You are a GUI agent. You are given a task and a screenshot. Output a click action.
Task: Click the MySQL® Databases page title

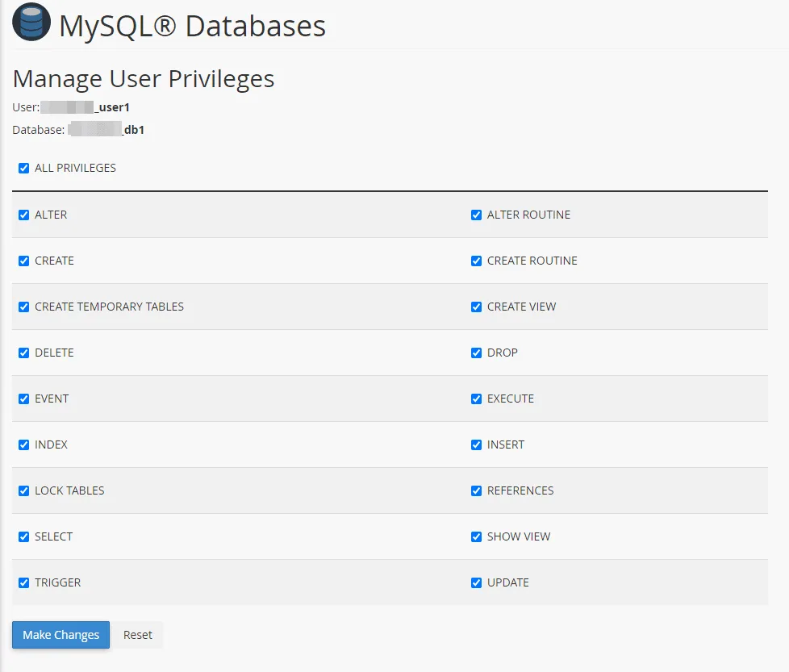pos(193,26)
